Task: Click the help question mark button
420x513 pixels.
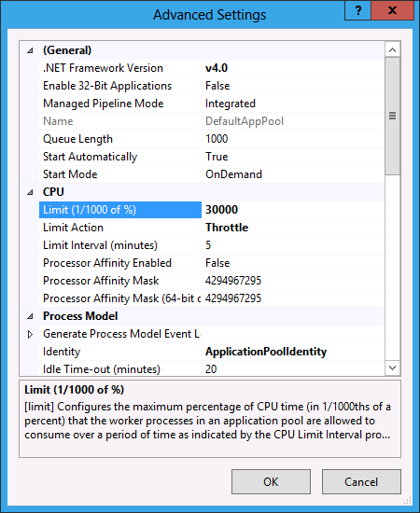Action: point(358,11)
